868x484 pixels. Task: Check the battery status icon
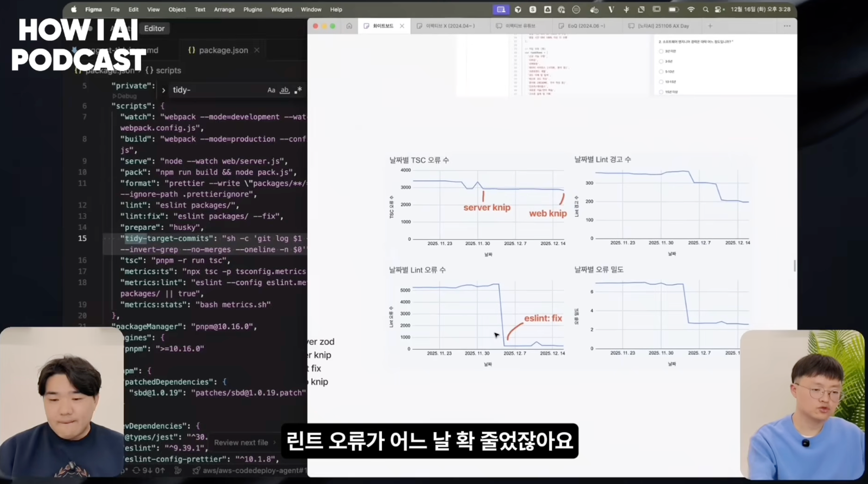[674, 9]
